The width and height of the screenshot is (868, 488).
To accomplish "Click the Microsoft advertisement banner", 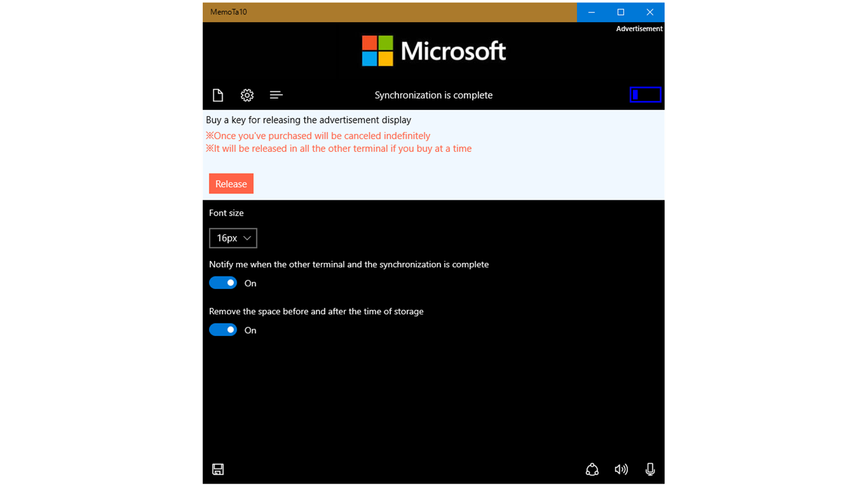I will click(434, 51).
